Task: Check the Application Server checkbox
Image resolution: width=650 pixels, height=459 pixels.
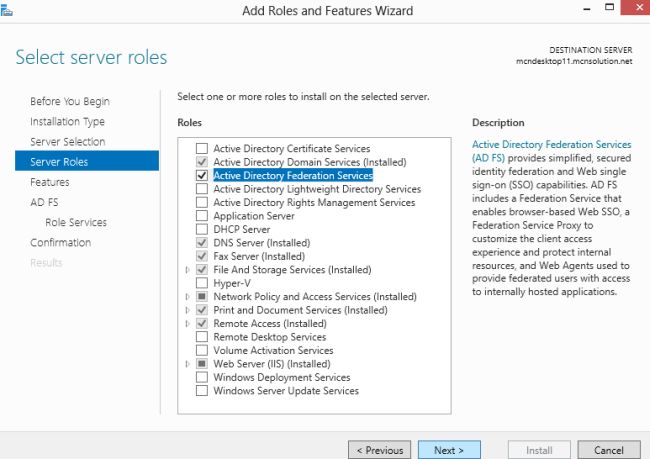Action: 202,216
